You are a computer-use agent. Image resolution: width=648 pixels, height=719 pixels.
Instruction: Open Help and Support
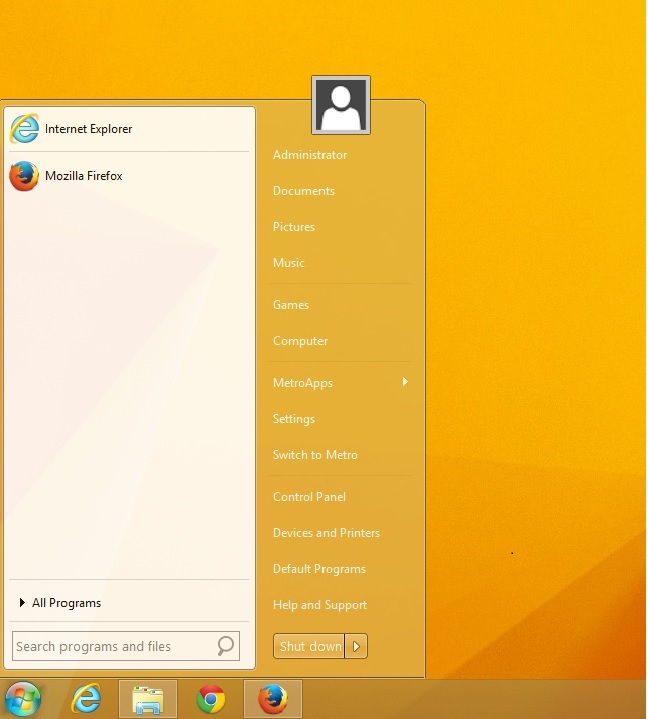(319, 605)
